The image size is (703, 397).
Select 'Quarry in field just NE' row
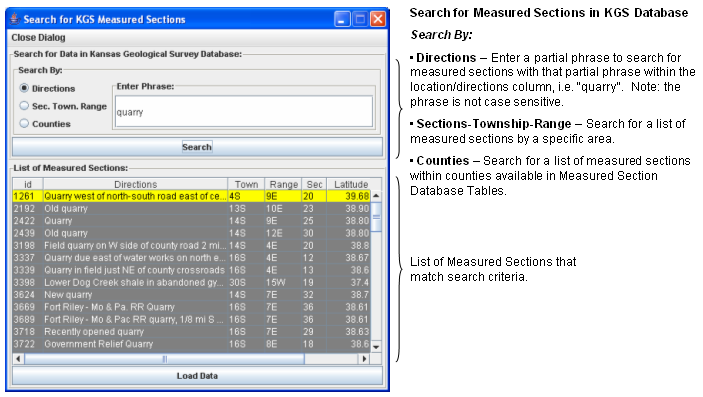[191, 270]
